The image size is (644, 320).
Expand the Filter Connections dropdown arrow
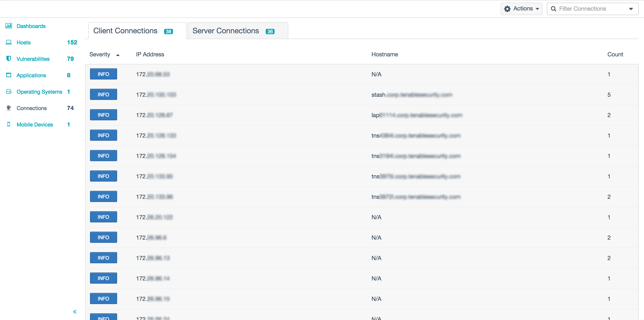coord(631,9)
